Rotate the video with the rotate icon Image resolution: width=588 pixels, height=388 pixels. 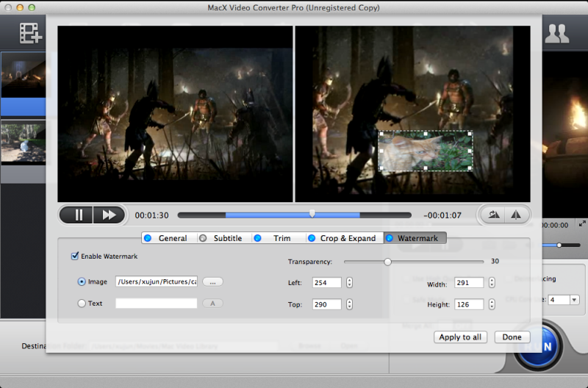(x=493, y=215)
